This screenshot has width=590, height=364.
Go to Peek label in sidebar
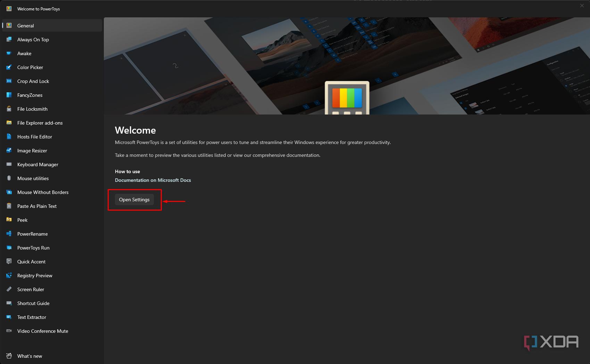pos(22,220)
